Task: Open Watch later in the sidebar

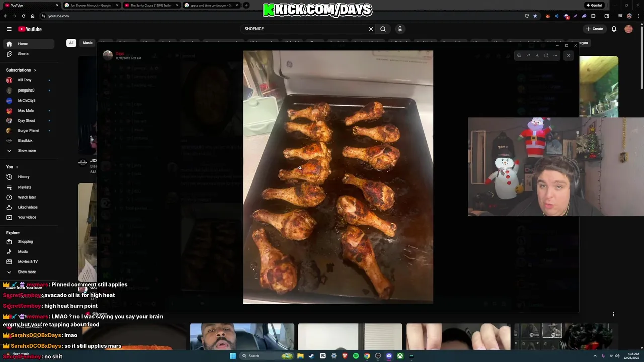Action: (x=29, y=197)
